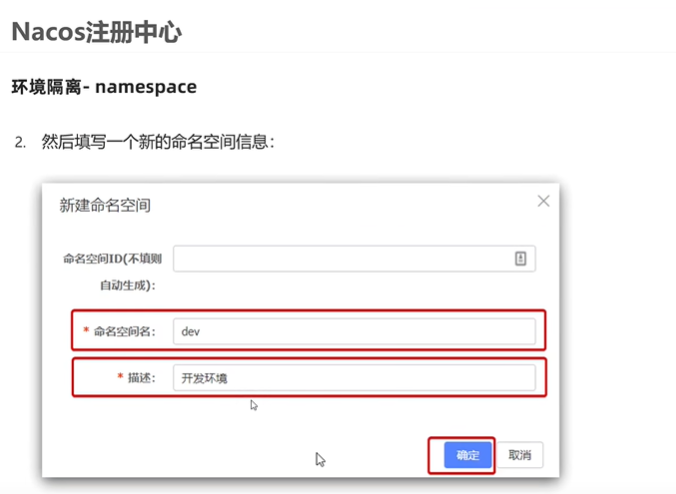Click the 环境隔离- namespace subheading

pos(104,87)
